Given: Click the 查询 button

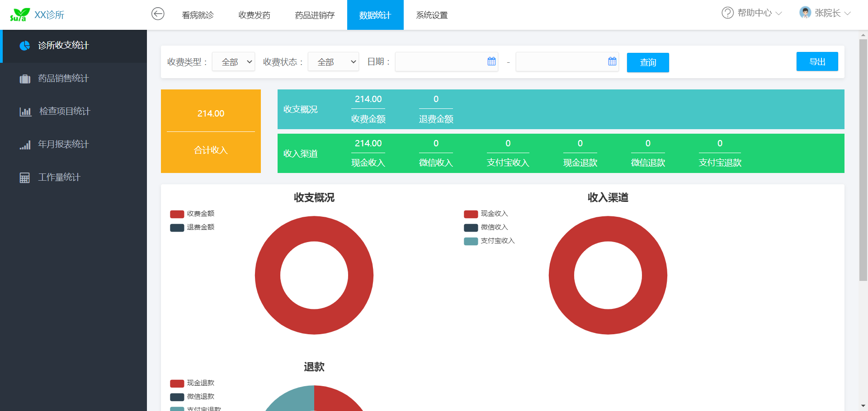Looking at the screenshot, I should 648,62.
